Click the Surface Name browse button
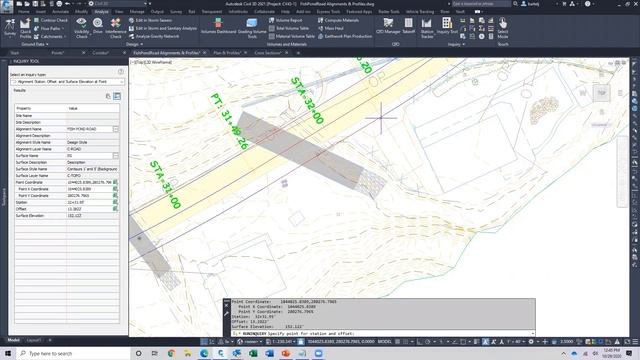This screenshot has width=640, height=360. click(x=116, y=156)
